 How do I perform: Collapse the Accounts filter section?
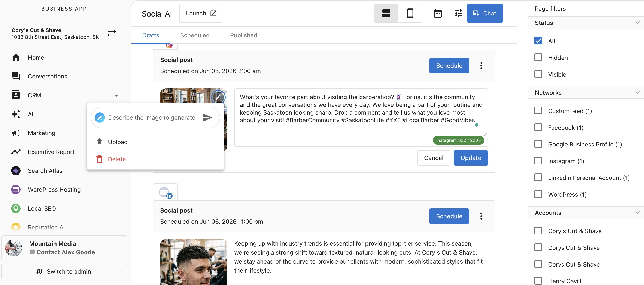coord(637,213)
